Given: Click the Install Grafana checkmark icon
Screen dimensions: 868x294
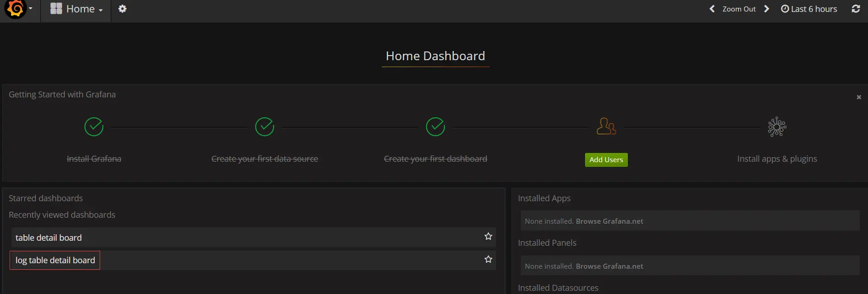Looking at the screenshot, I should pyautogui.click(x=94, y=127).
